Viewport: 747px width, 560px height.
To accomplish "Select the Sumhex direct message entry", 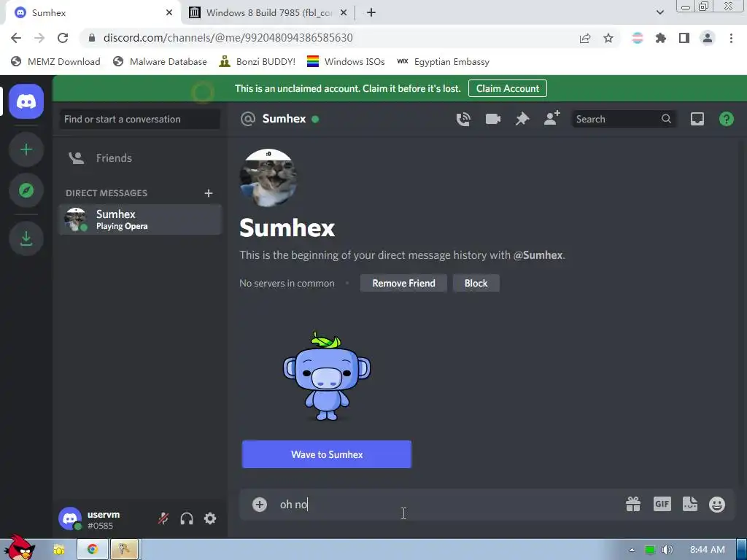I will point(140,219).
